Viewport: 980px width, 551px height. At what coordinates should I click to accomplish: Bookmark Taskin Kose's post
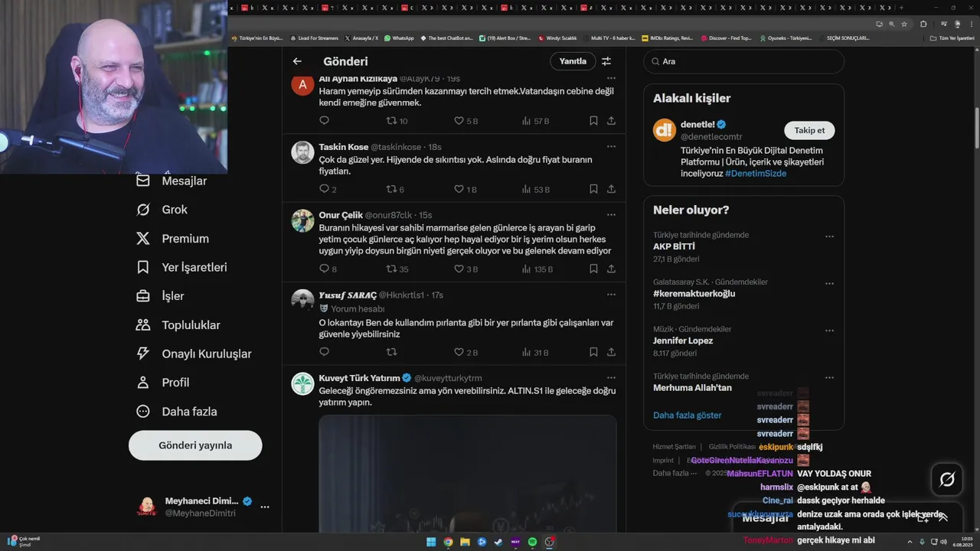(593, 189)
